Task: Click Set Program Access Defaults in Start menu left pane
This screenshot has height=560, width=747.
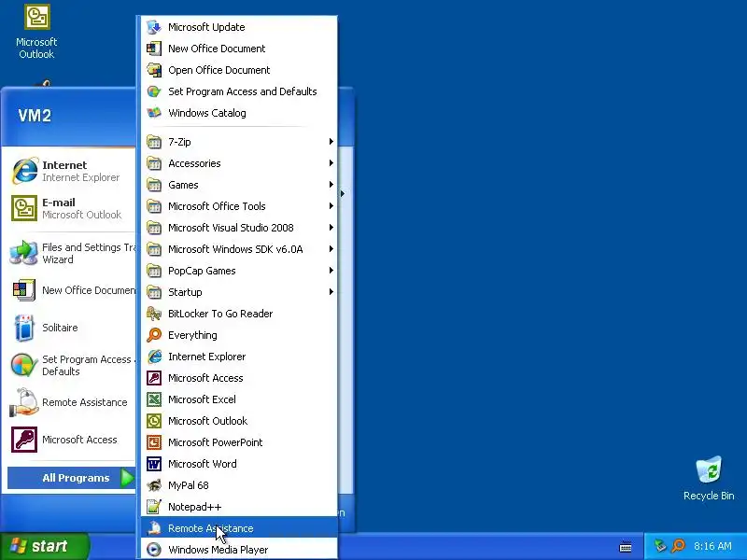Action: [x=72, y=365]
